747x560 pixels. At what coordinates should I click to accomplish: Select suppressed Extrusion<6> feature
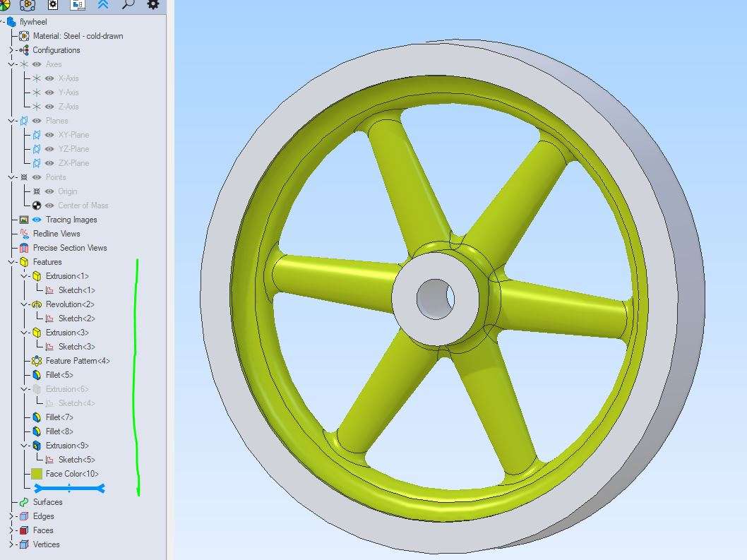pyautogui.click(x=61, y=389)
